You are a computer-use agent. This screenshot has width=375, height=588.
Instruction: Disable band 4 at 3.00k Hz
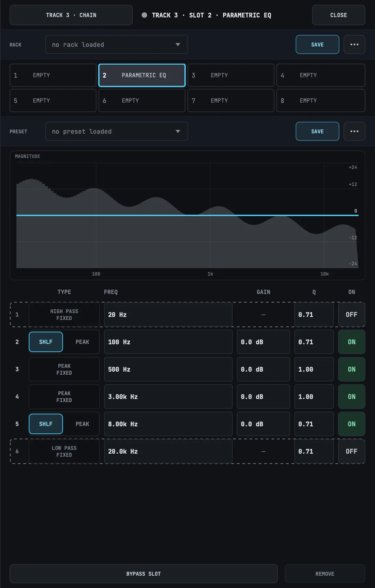coord(351,397)
